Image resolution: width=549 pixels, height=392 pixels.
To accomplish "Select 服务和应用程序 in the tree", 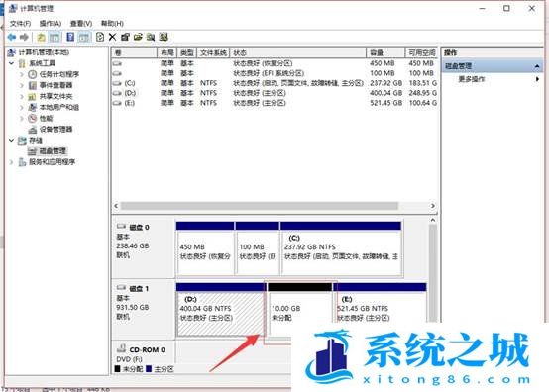I will (52, 162).
